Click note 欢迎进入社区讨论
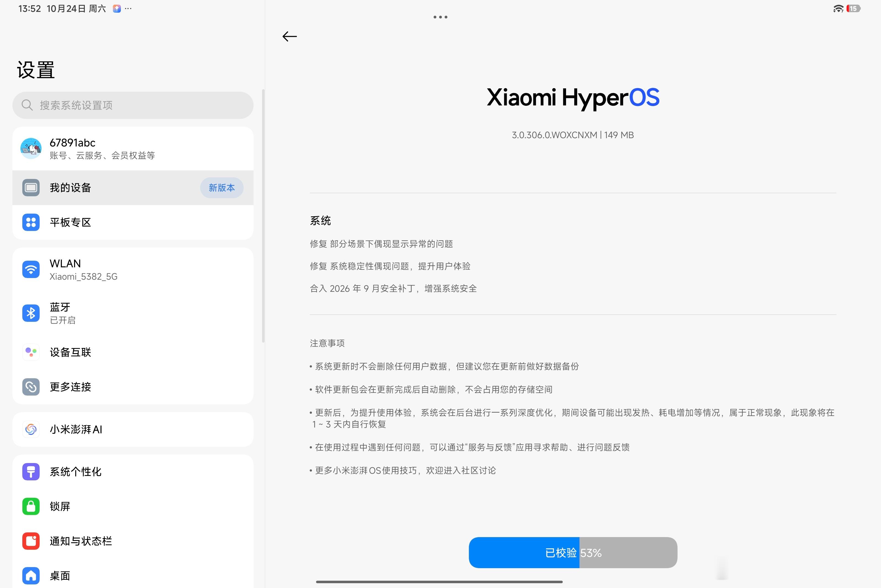Viewport: 881px width, 588px height. 403,470
